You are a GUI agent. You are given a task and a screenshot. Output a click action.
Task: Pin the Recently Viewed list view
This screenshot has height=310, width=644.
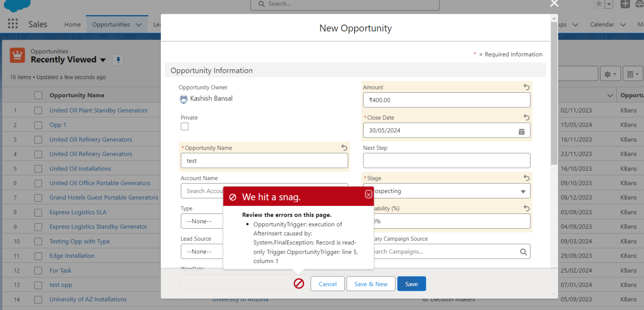pos(118,60)
